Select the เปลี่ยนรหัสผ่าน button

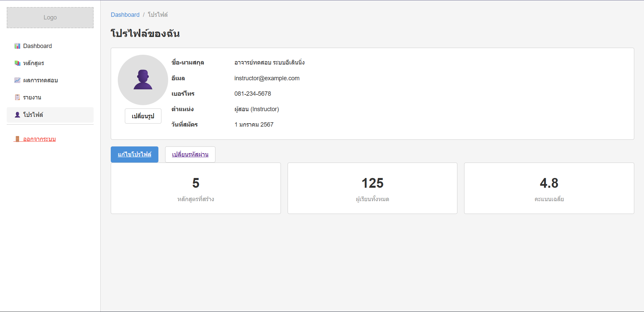click(190, 154)
